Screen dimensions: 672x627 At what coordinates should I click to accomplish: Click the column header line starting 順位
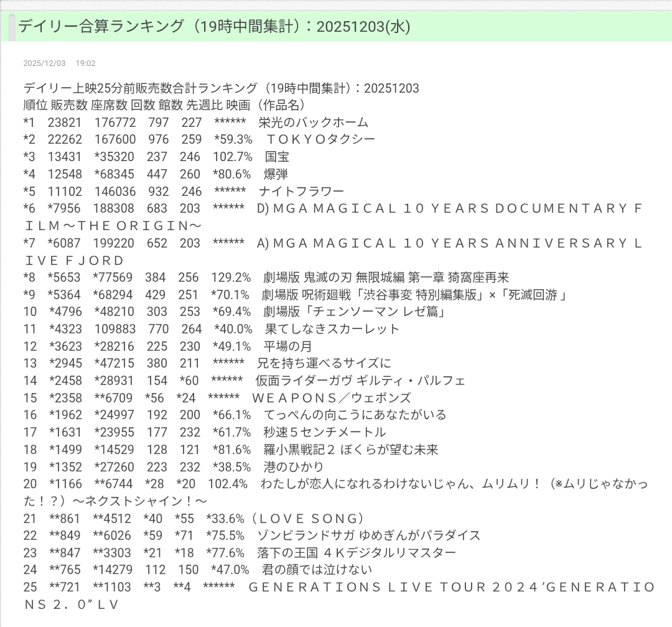[x=163, y=105]
